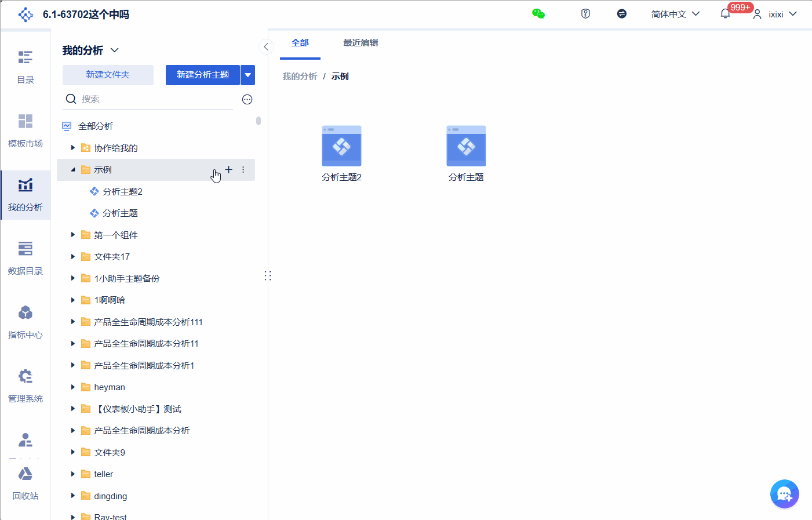Select 文件夹9 folder
This screenshot has width=812, height=520.
point(110,452)
